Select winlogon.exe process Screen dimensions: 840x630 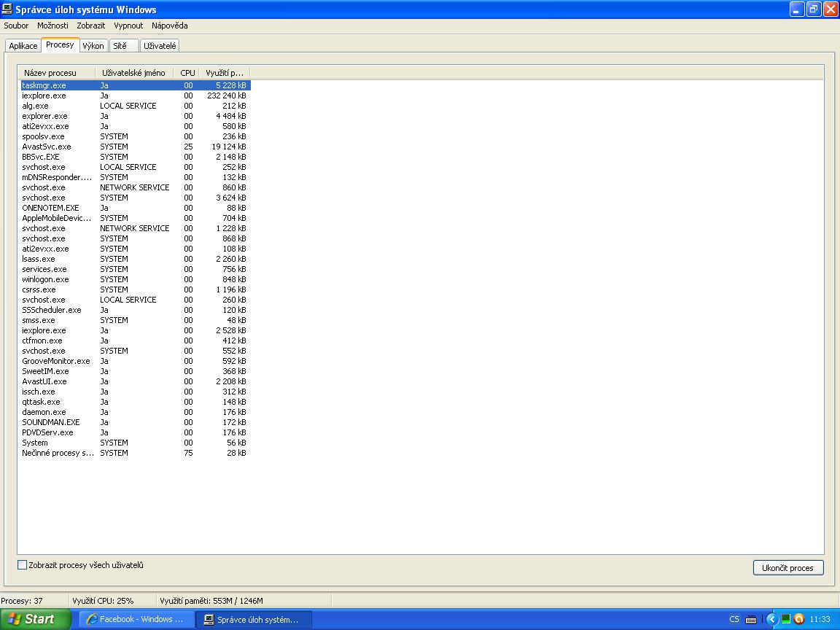click(136, 279)
